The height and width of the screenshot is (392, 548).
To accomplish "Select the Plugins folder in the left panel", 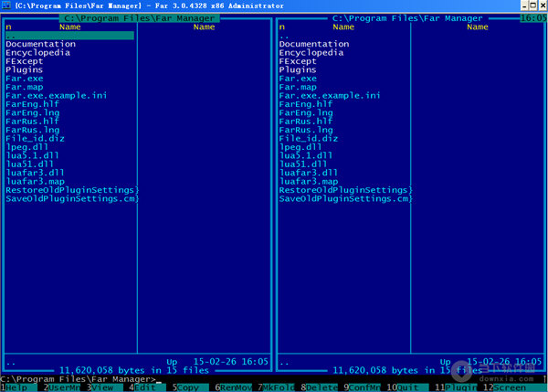I will point(24,69).
